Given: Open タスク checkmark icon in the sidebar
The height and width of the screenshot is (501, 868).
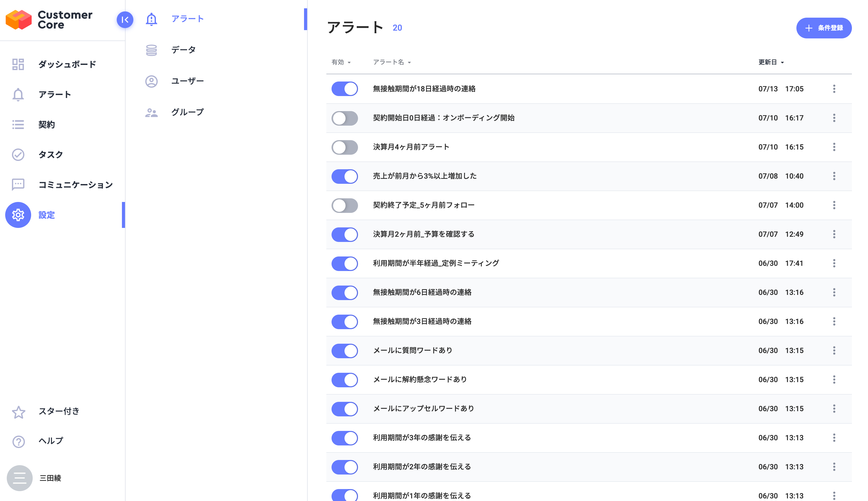Looking at the screenshot, I should 18,154.
